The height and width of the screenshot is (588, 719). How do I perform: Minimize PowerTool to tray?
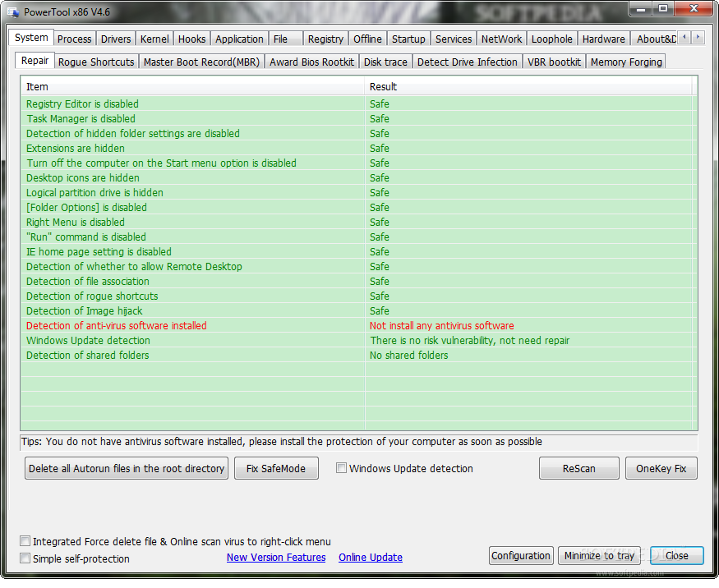(599, 555)
